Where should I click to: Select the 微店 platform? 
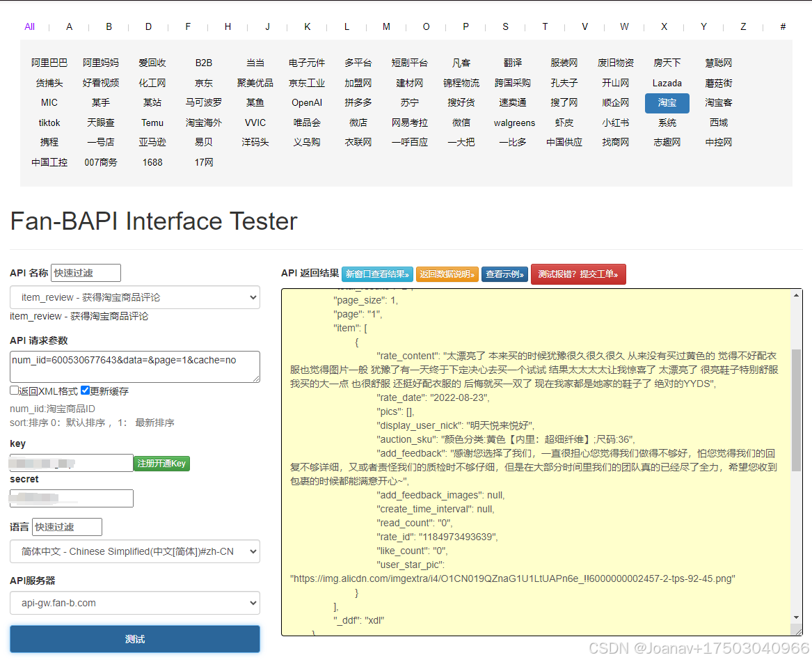358,123
